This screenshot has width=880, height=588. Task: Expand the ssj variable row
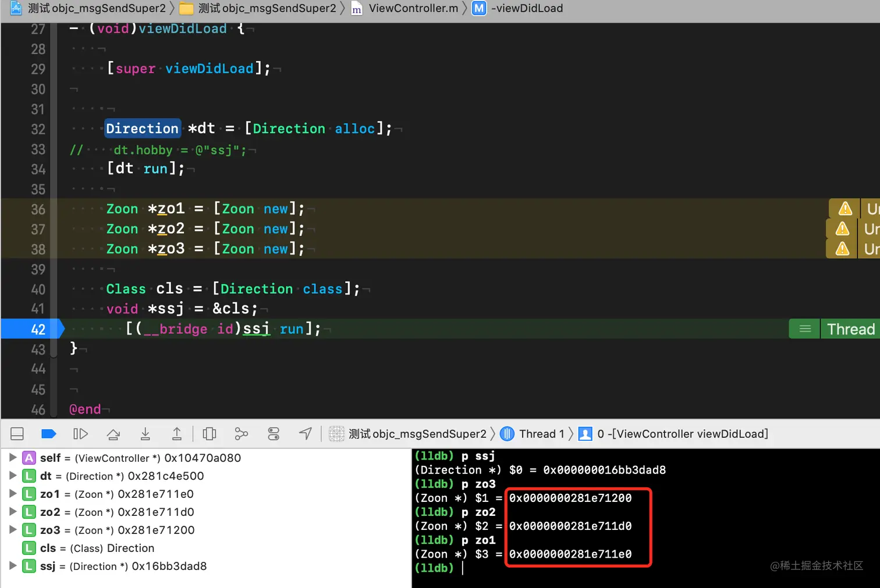[x=12, y=566]
